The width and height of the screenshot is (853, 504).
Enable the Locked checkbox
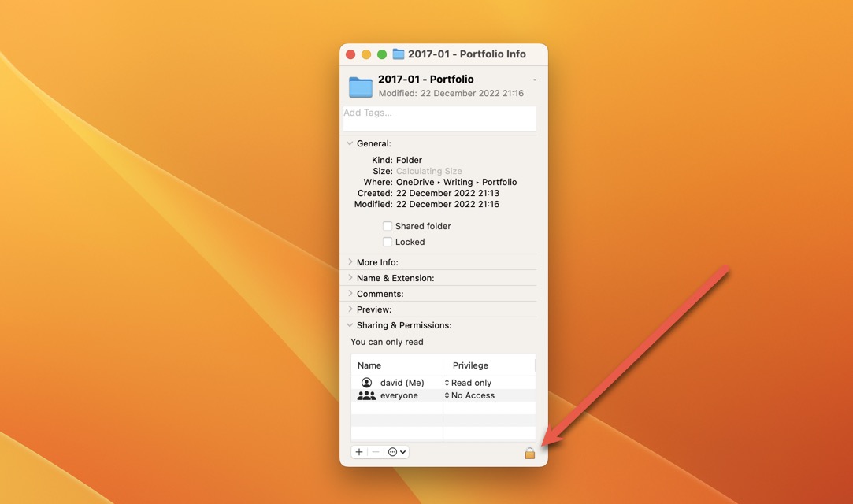[387, 242]
